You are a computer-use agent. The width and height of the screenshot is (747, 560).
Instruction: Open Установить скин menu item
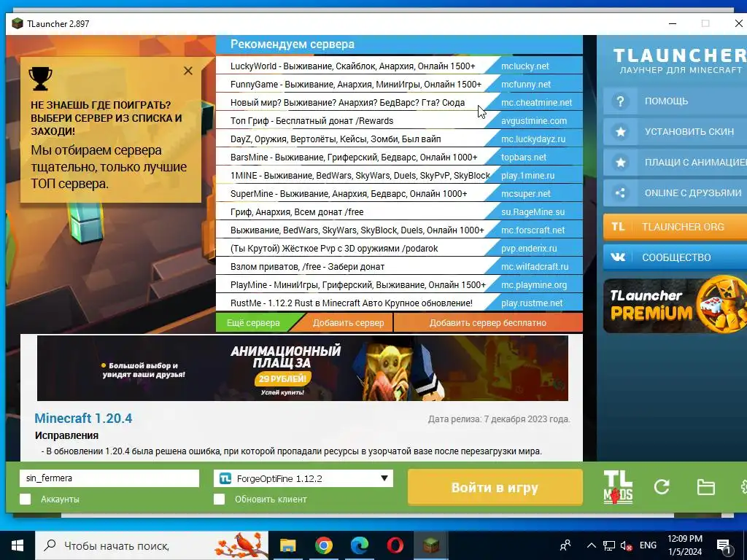675,132
